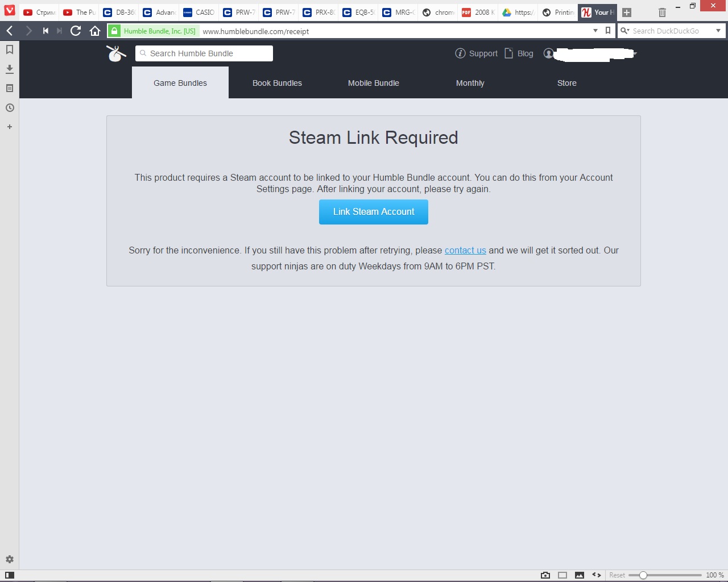Open the closed tabs trash icon
Screen dimensions: 728x582
pyautogui.click(x=662, y=13)
